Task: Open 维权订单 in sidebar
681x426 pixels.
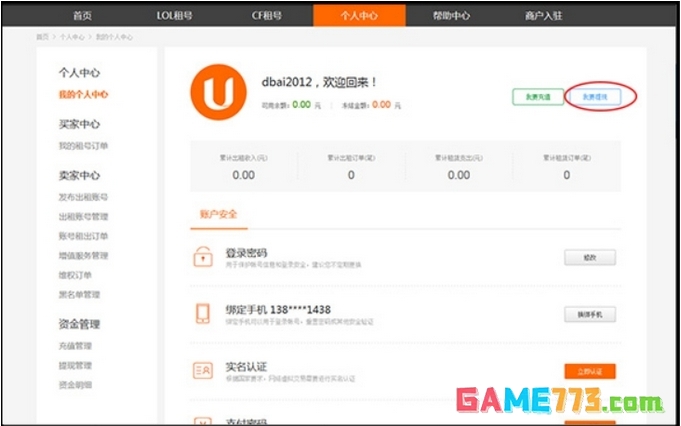Action: pyautogui.click(x=75, y=275)
